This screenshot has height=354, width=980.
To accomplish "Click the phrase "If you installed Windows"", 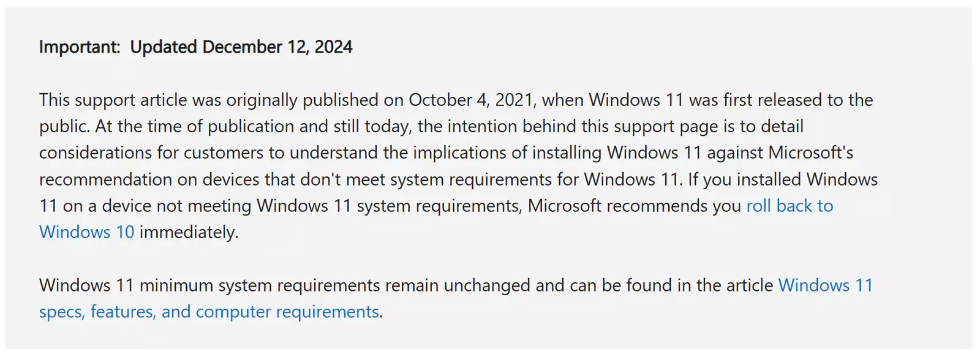I will point(782,180).
